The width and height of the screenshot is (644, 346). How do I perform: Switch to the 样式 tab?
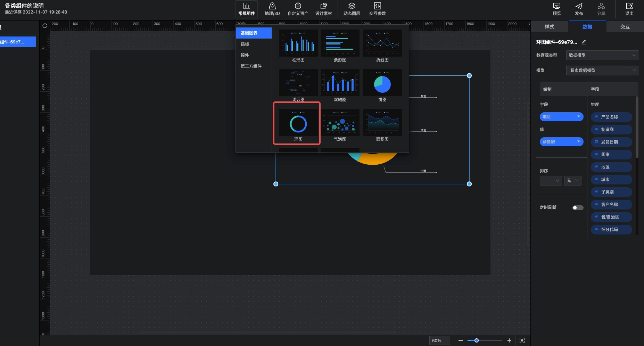[x=550, y=27]
